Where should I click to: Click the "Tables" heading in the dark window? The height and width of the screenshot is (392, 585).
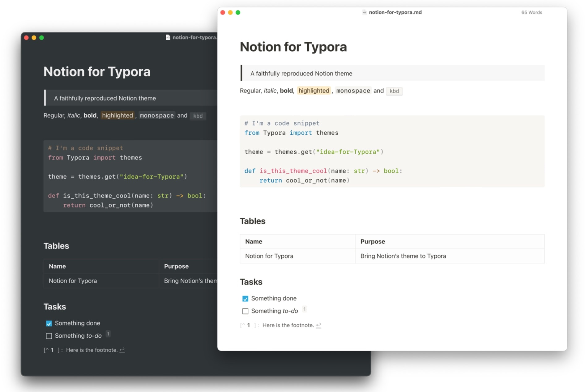tap(56, 246)
